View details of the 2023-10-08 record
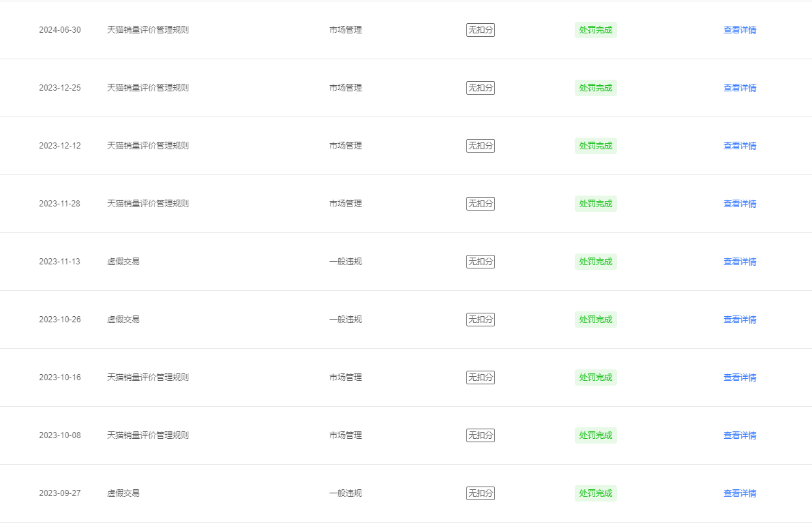 740,436
